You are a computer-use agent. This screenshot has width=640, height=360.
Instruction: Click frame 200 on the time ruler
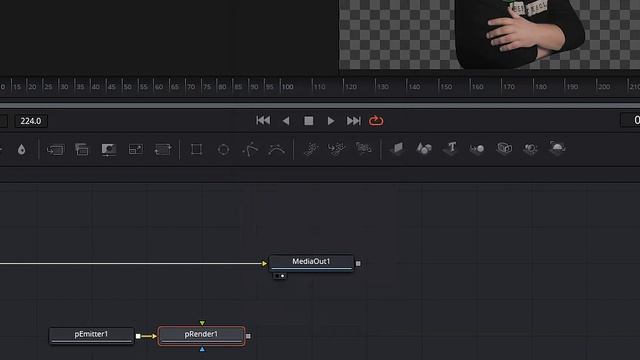604,87
